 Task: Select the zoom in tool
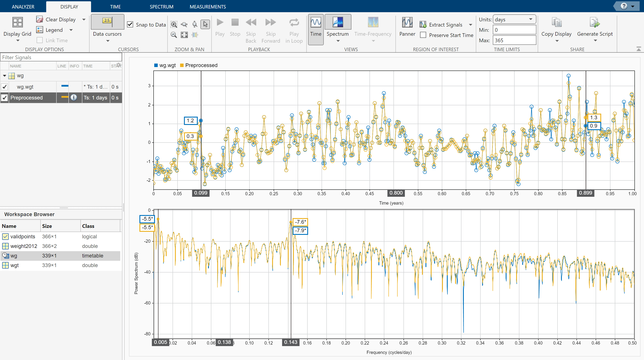pyautogui.click(x=174, y=24)
